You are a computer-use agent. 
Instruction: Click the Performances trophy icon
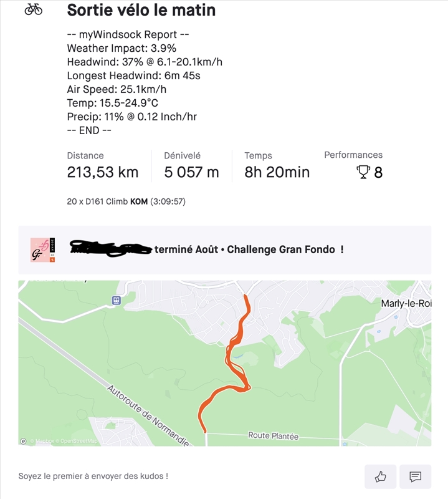363,172
